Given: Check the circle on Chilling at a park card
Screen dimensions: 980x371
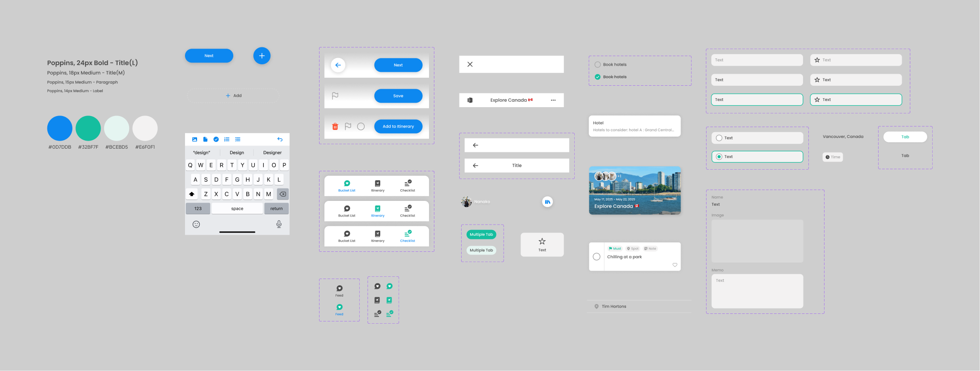Looking at the screenshot, I should (x=597, y=257).
